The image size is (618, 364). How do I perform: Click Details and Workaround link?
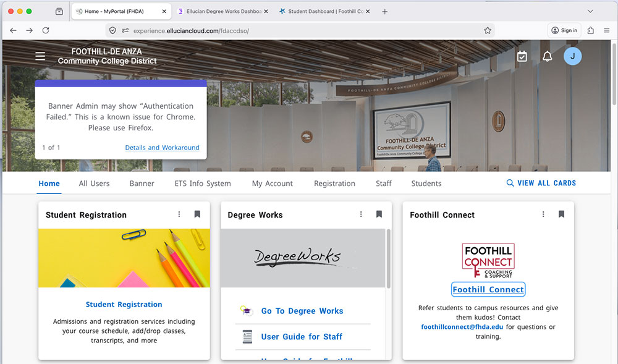[162, 148]
